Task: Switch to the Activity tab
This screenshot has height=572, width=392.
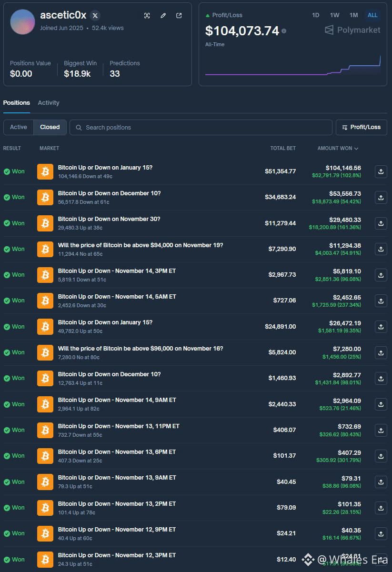Action: (48, 102)
